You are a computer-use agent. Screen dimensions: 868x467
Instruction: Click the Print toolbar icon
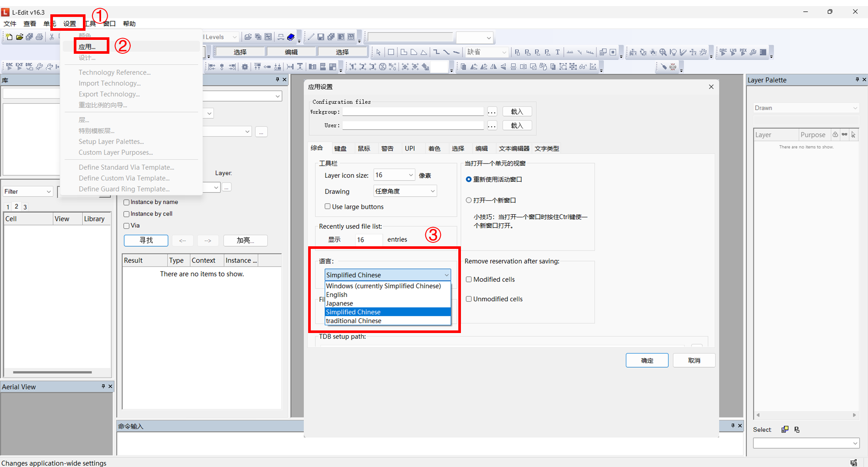pyautogui.click(x=39, y=37)
